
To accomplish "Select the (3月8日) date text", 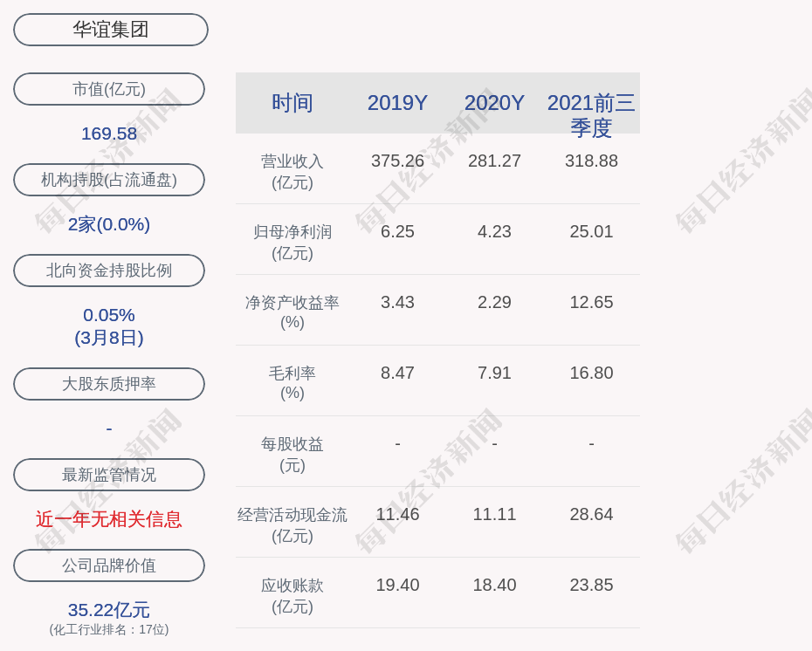I will coord(109,338).
